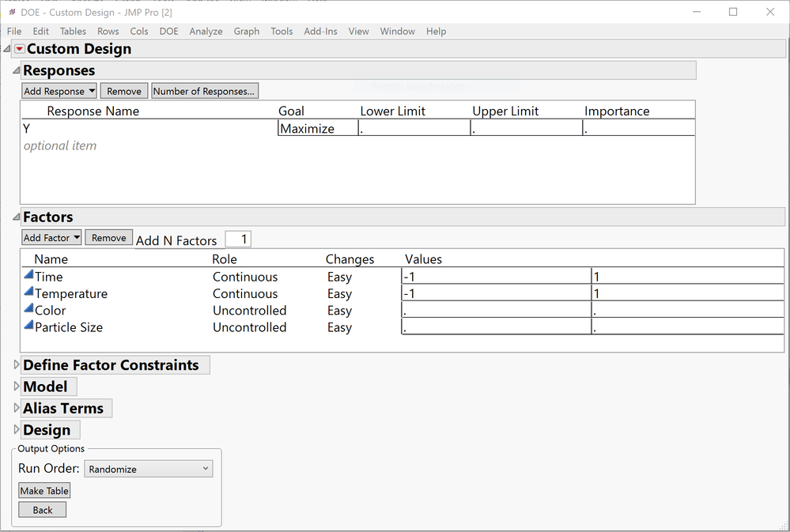Expand the Model section
Viewport: 790px width, 532px height.
[x=16, y=387]
